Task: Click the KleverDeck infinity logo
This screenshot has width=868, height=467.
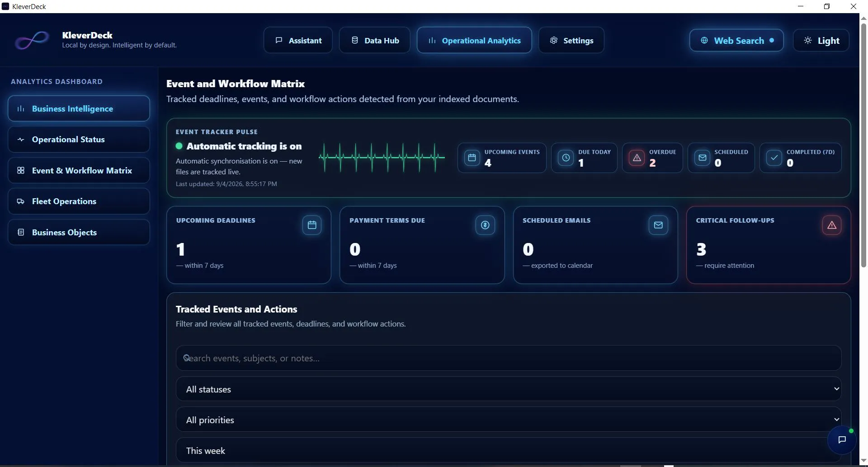Action: tap(32, 40)
